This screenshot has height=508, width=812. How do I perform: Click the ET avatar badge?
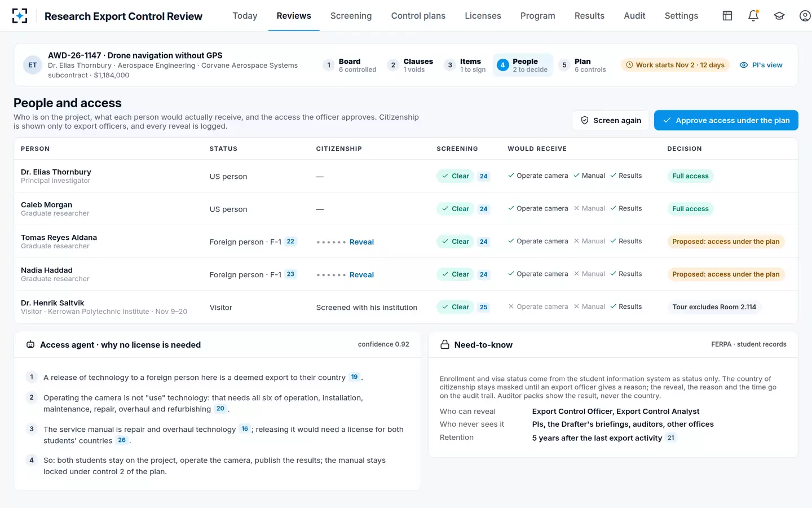33,65
